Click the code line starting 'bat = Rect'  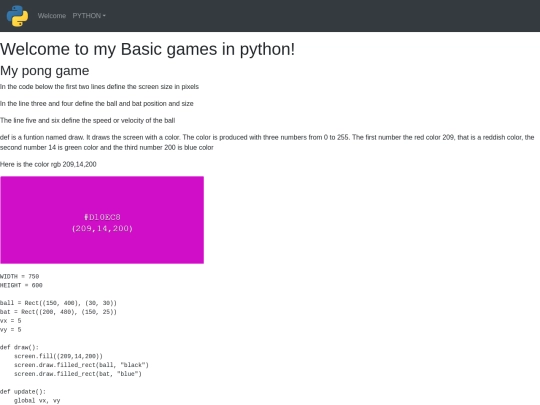[58, 312]
